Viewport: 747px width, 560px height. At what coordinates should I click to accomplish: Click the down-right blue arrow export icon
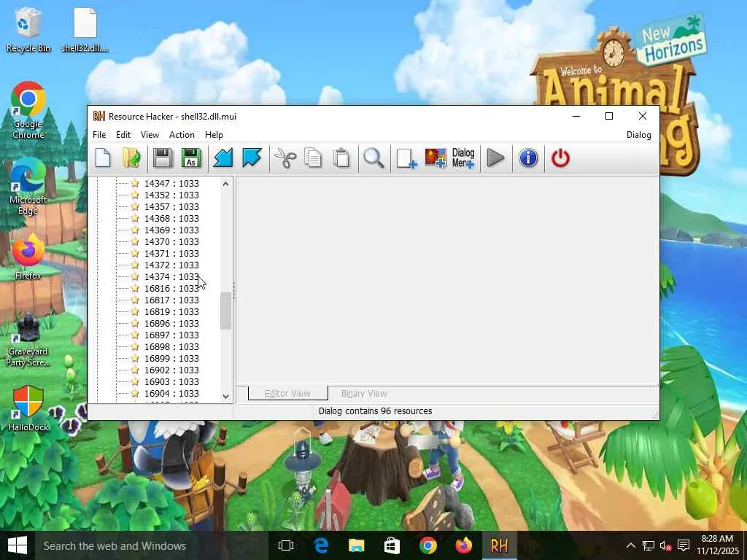pos(252,158)
